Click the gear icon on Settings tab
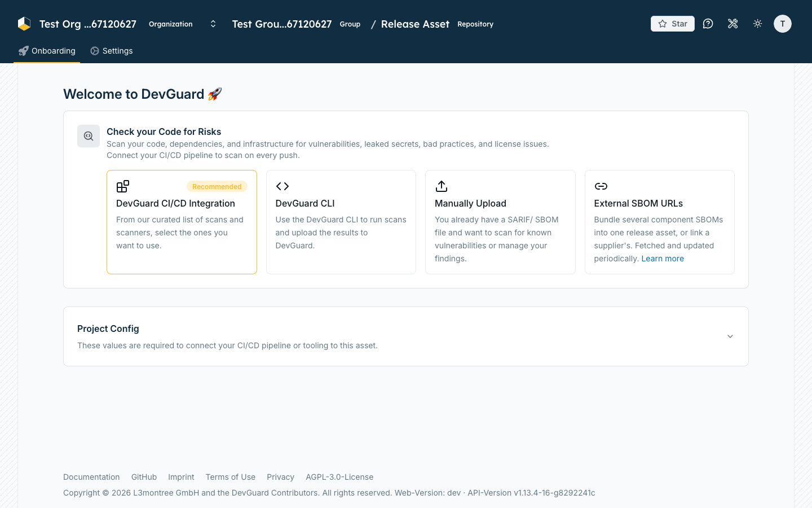This screenshot has width=812, height=508. pyautogui.click(x=95, y=51)
